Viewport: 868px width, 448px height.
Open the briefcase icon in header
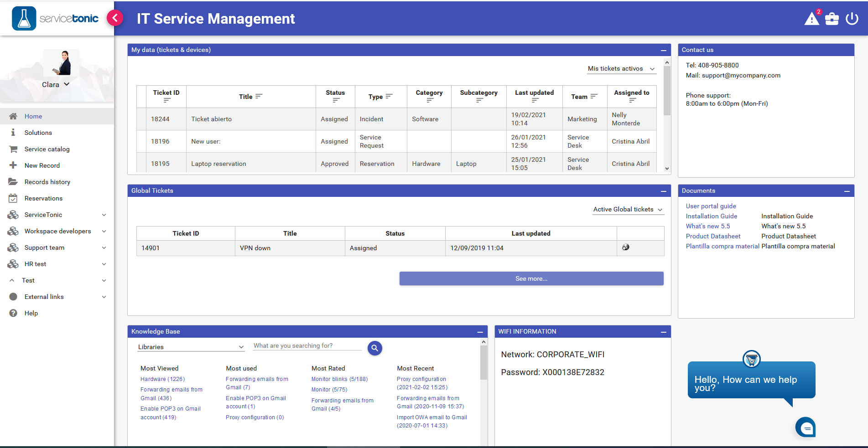point(832,19)
